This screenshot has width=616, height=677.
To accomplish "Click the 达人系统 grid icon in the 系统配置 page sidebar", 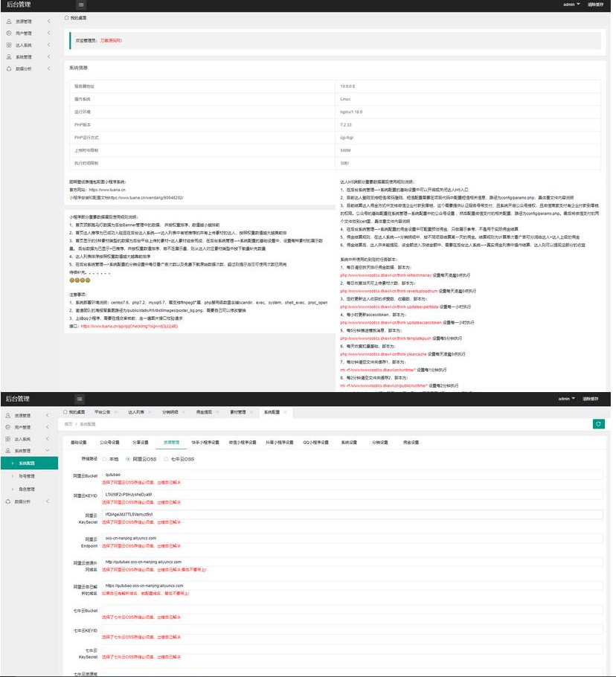I will click(7, 439).
